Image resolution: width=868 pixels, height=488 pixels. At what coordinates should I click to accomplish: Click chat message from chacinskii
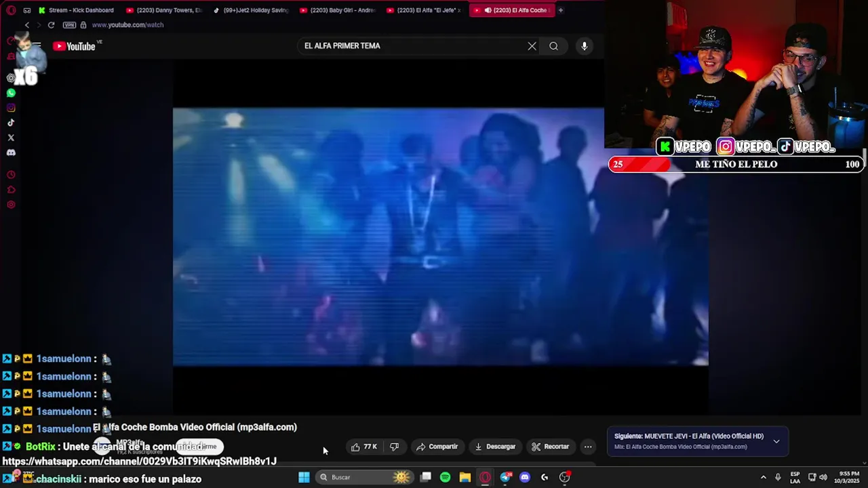tap(102, 479)
